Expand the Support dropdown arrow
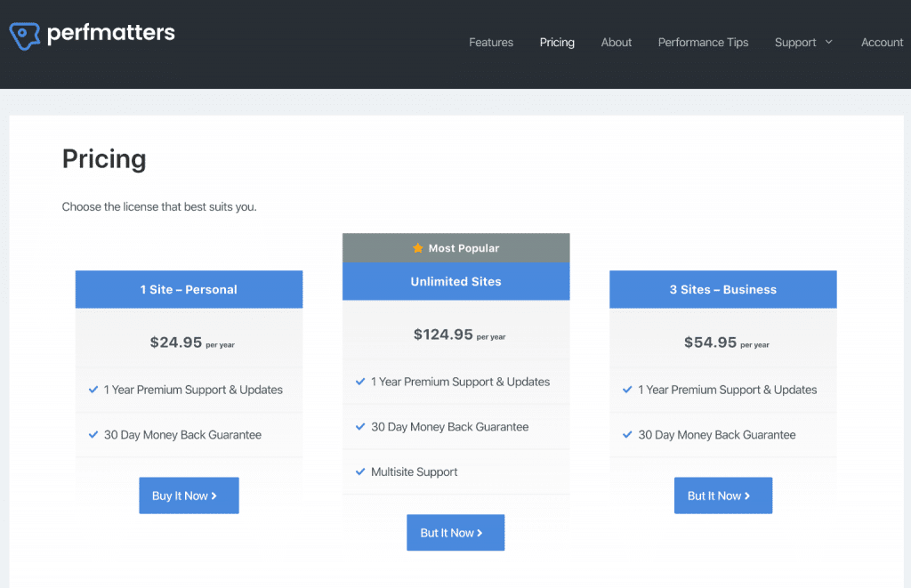The height and width of the screenshot is (588, 911). 829,42
